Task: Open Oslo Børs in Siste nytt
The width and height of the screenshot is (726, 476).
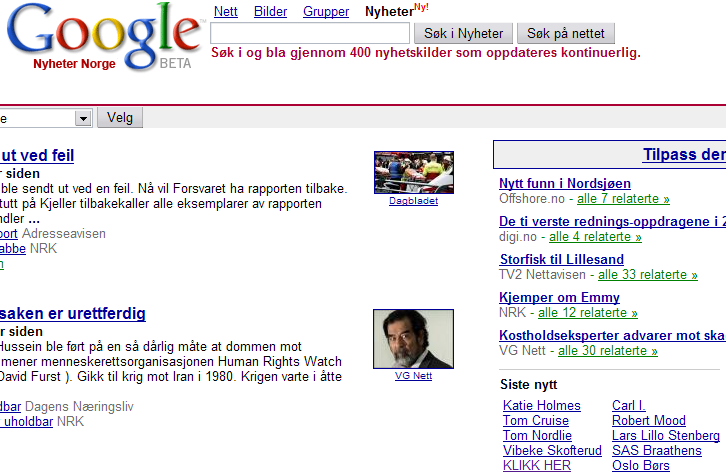Action: click(x=641, y=465)
